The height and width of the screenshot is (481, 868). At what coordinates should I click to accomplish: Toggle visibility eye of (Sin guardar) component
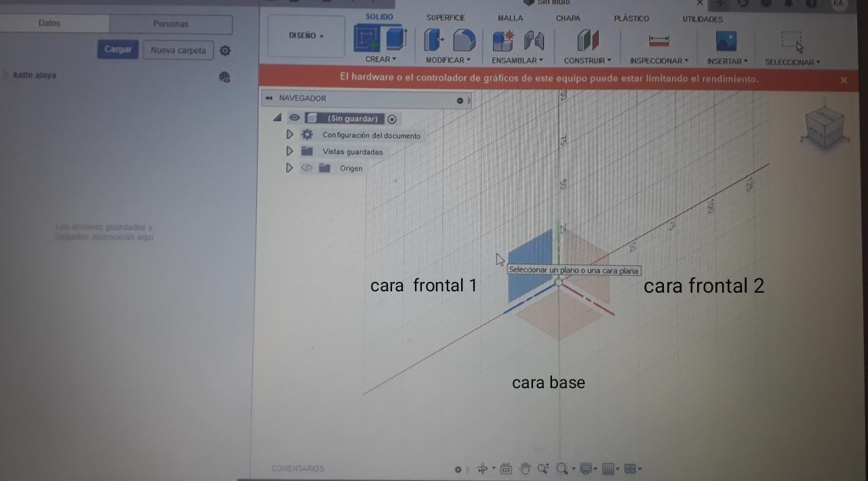click(294, 118)
